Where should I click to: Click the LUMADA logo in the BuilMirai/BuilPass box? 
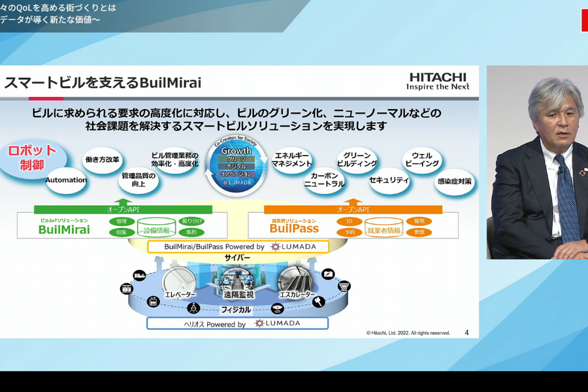pos(293,246)
